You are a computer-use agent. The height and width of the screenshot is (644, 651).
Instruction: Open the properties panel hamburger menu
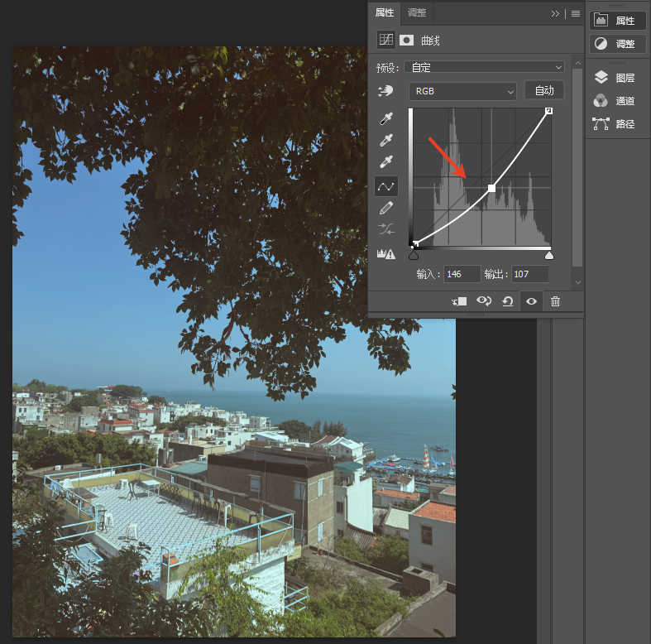576,14
